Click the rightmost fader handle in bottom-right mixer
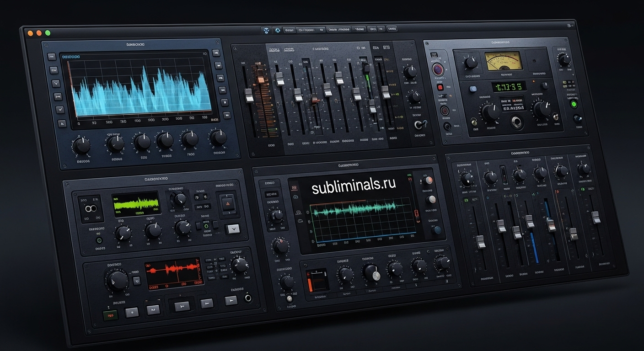Screen dimensions: 644x351 pos(596,218)
